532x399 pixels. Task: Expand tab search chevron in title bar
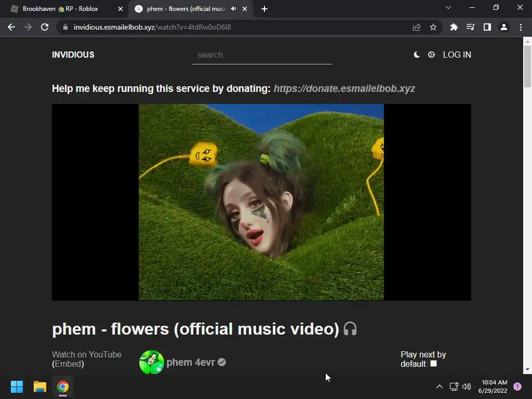pos(448,7)
